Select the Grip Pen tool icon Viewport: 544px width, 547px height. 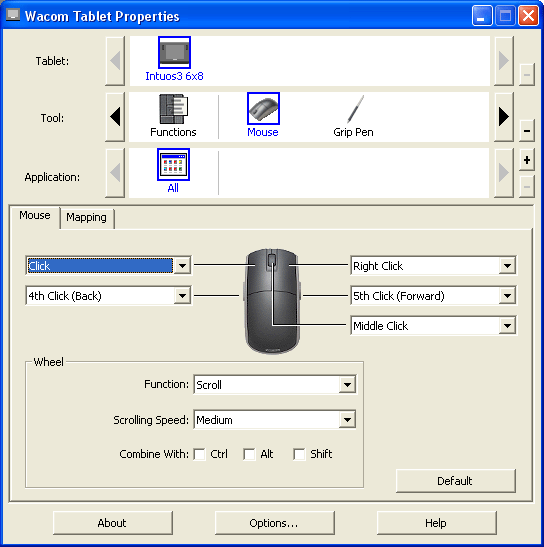355,109
